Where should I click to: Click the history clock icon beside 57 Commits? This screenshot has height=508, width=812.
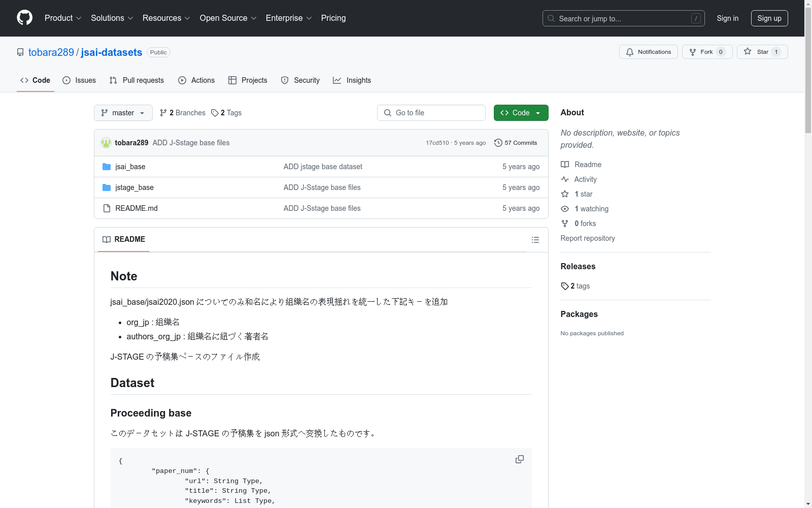click(498, 143)
